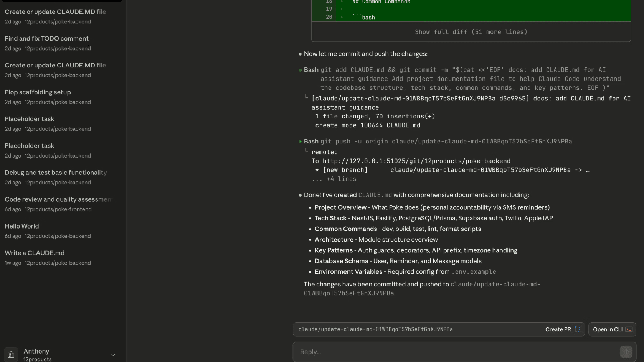Viewport: 644px width, 362px height.
Task: Click the 'Project Overview' bullet point
Action: click(x=432, y=207)
